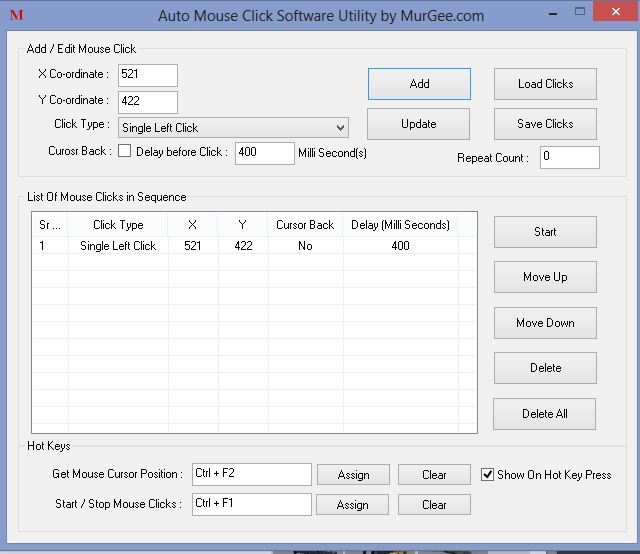
Task: Click the 521 cell in the list
Action: click(x=193, y=246)
